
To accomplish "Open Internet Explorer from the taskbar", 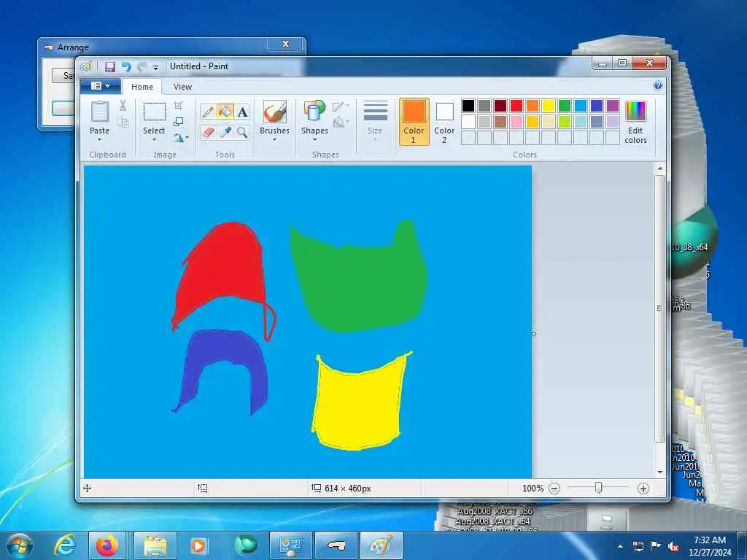I will pos(64,545).
